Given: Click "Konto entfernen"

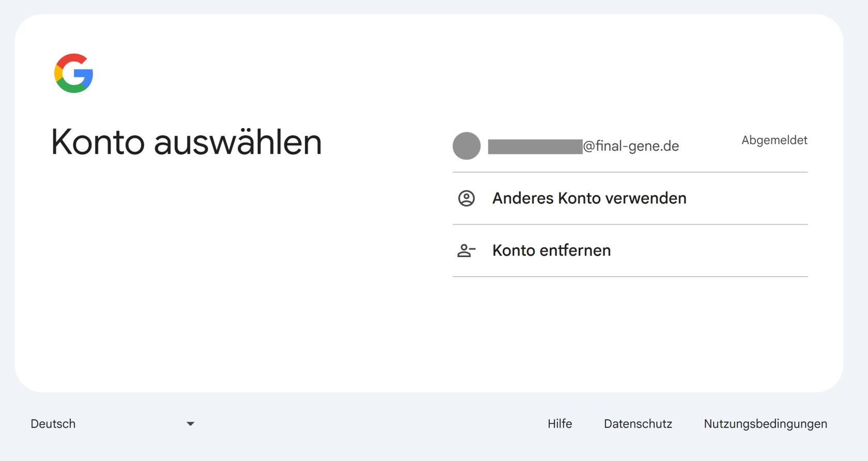Looking at the screenshot, I should click(x=551, y=250).
